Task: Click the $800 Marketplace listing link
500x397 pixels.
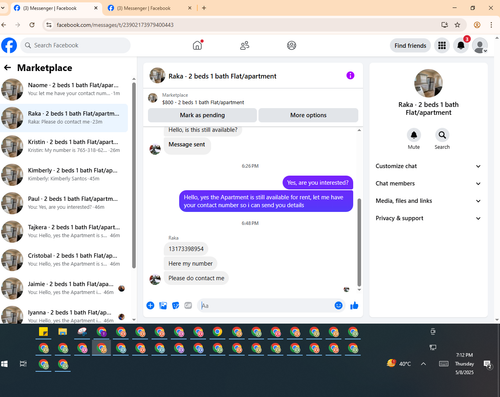Action: pyautogui.click(x=203, y=102)
